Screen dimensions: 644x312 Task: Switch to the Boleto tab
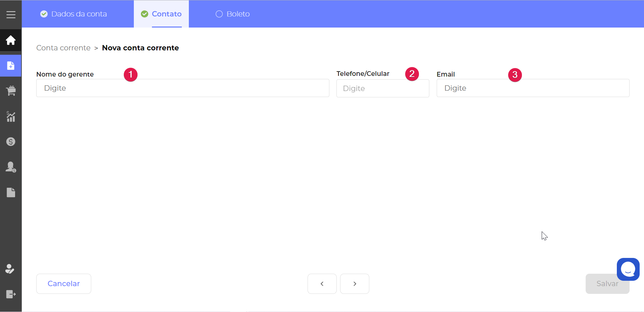(x=233, y=14)
